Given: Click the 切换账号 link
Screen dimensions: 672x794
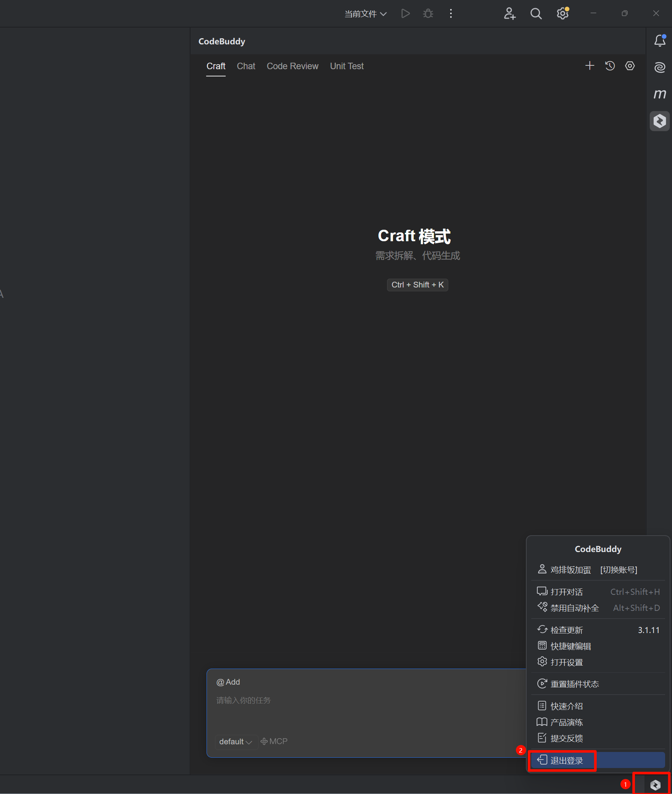Looking at the screenshot, I should 619,570.
